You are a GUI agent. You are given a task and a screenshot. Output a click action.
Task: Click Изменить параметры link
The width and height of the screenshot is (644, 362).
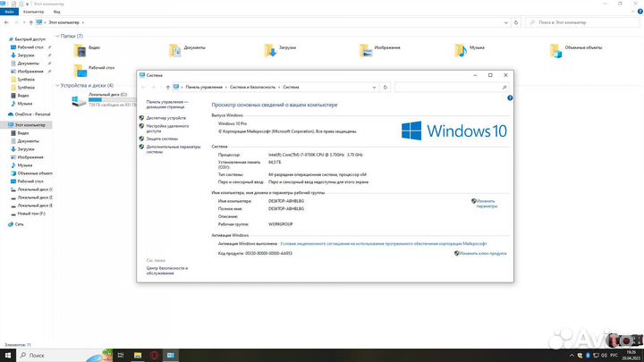pos(487,204)
